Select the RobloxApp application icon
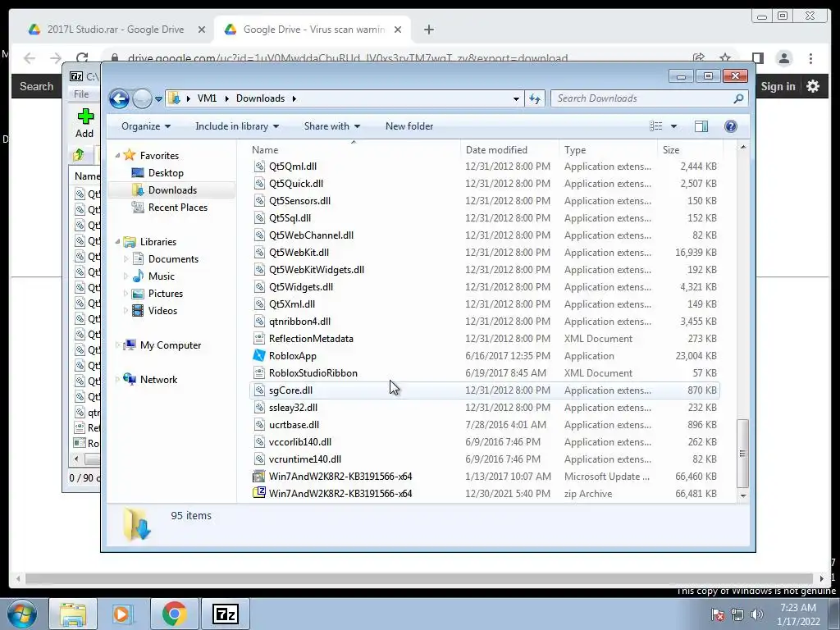 tap(259, 356)
